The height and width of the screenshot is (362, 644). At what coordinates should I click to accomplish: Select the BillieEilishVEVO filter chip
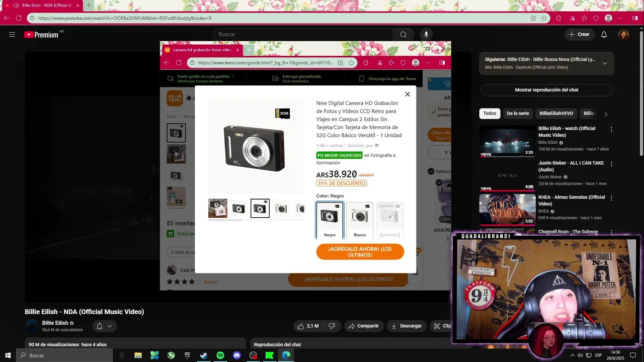556,114
